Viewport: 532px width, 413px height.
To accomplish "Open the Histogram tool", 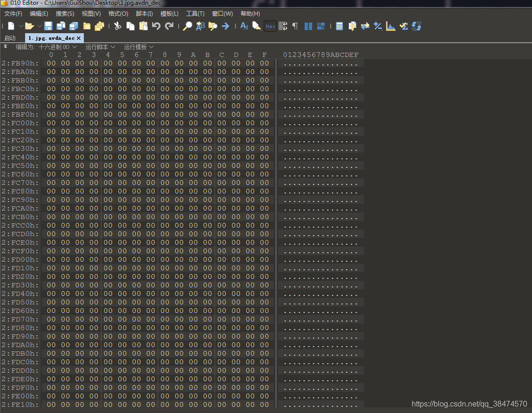I will point(390,26).
